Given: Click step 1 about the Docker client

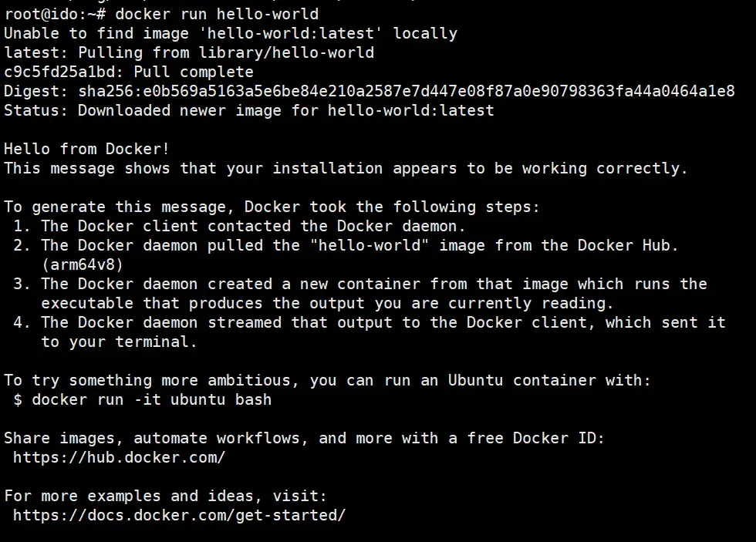Looking at the screenshot, I should click(x=239, y=226).
